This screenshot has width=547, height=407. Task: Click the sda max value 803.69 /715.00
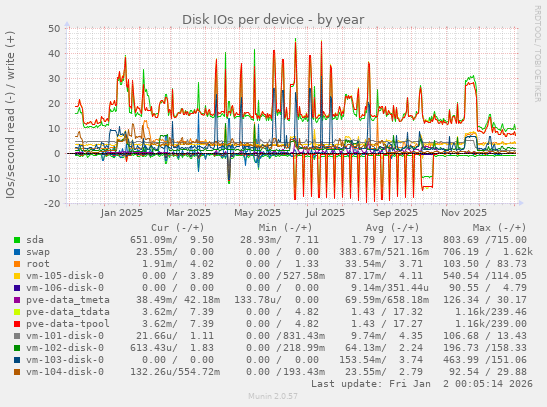[x=485, y=240]
